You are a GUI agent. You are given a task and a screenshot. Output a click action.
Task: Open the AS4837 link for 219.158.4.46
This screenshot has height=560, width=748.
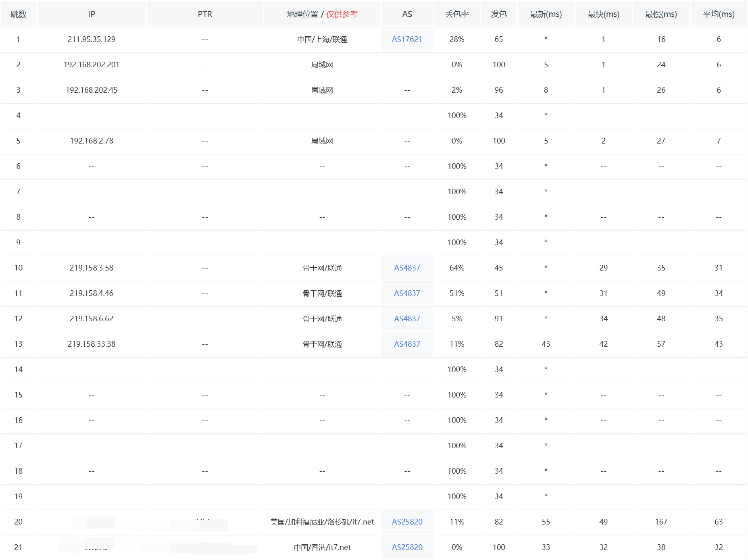coord(407,293)
